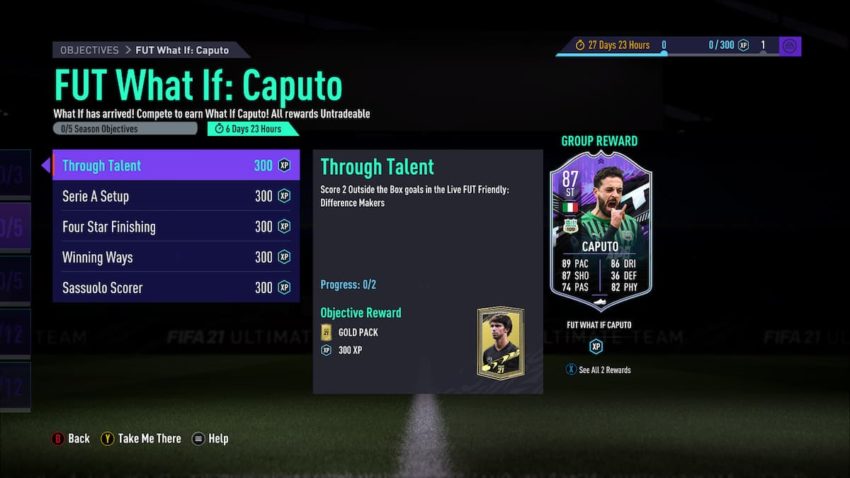
Task: Click the B Back button icon
Action: 58,438
